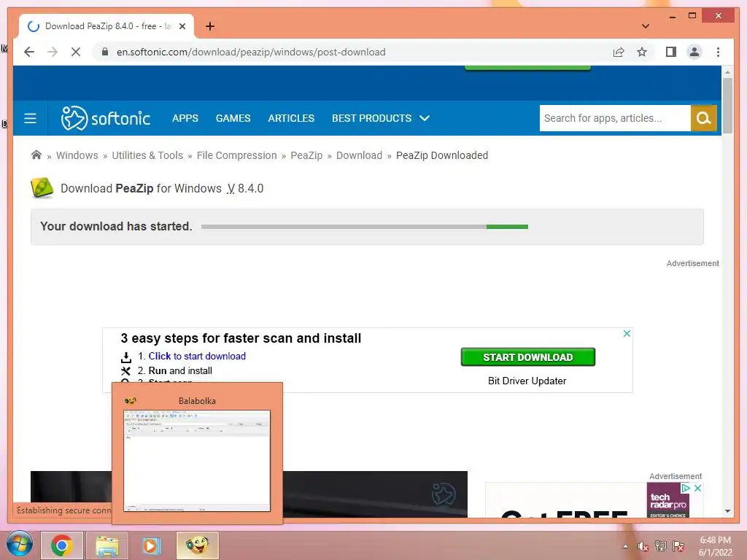This screenshot has width=747, height=560.
Task: Submit search with the magnifier button
Action: coord(704,118)
